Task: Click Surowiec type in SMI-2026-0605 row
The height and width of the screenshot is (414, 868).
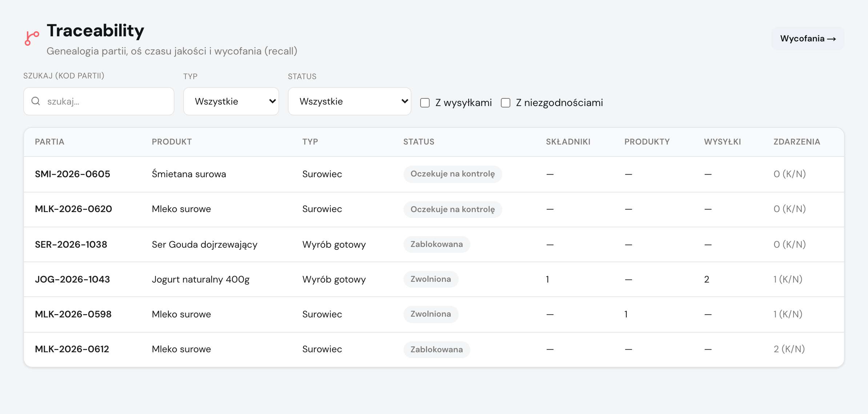Action: click(322, 174)
